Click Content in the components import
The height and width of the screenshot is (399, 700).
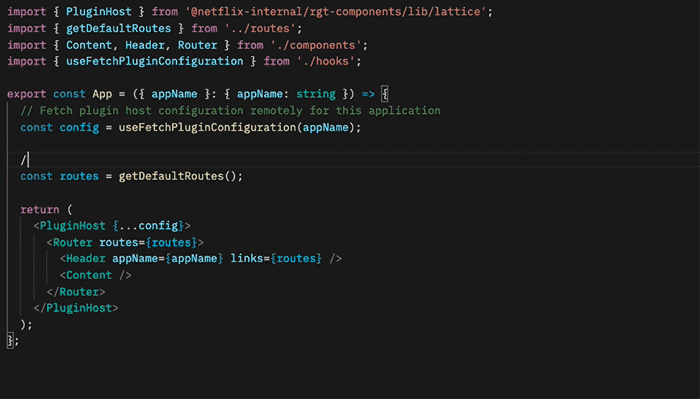89,45
